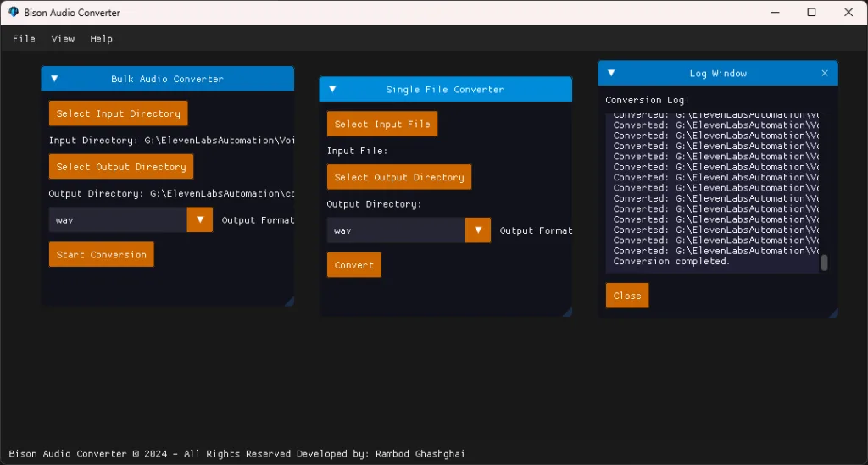
Task: Collapse the Bulk Audio Converter panel
Action: [54, 79]
